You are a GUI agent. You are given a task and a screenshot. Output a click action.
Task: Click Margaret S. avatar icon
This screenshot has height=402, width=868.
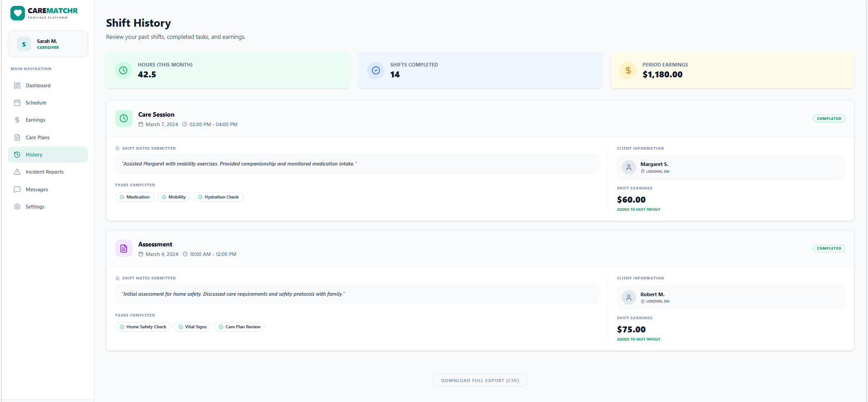[x=628, y=167]
